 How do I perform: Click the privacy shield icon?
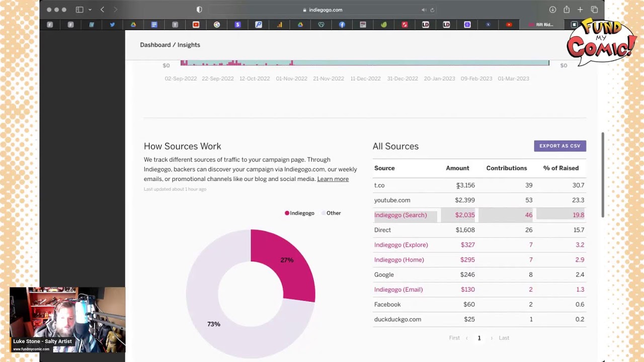(x=199, y=10)
